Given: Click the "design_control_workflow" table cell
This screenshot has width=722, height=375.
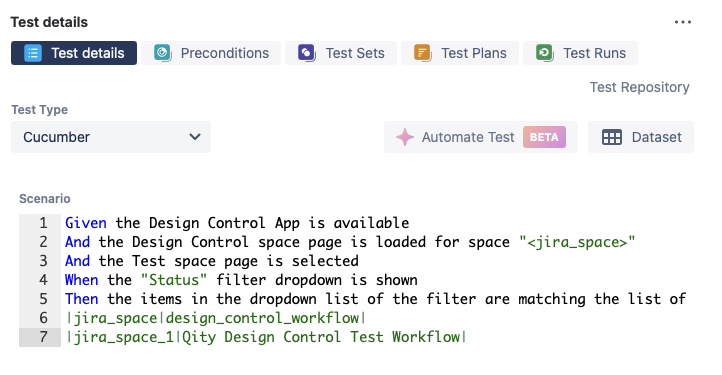Looking at the screenshot, I should 262,318.
